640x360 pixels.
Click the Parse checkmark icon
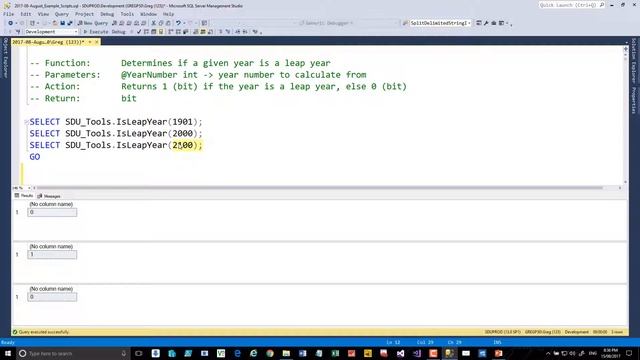pyautogui.click(x=139, y=31)
